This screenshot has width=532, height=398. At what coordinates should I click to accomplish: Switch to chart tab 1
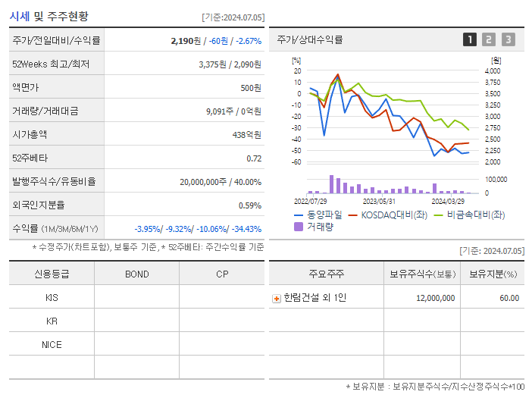point(470,39)
